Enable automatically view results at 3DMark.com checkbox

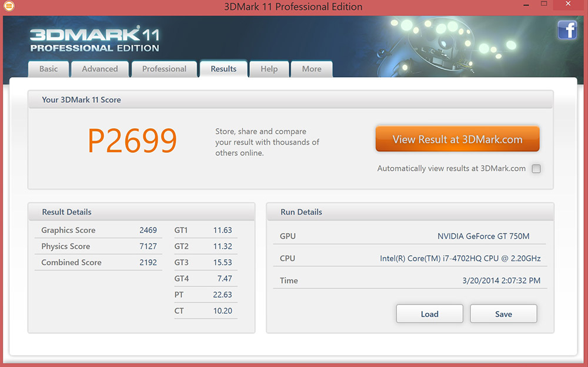click(x=536, y=168)
